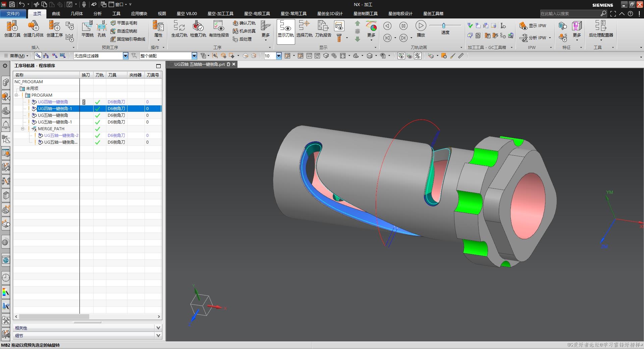This screenshot has width=644, height=349.
Task: Open the dropdown next to value 10
Action: pyautogui.click(x=279, y=56)
